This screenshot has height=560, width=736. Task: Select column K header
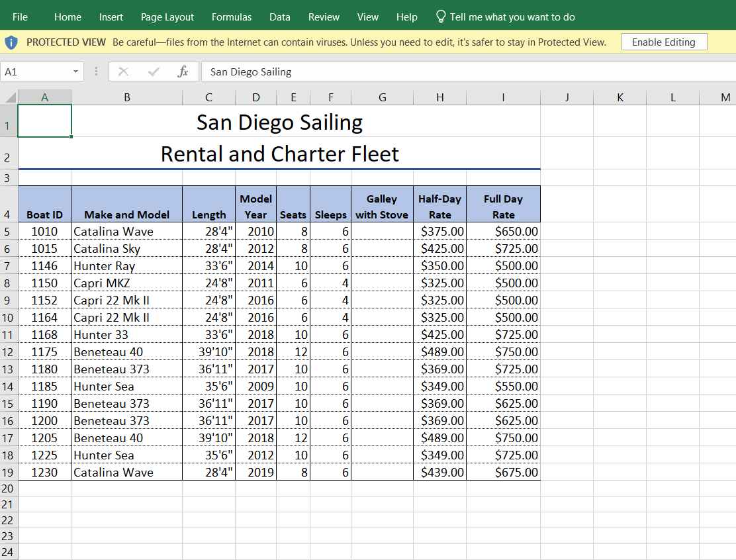coord(620,97)
